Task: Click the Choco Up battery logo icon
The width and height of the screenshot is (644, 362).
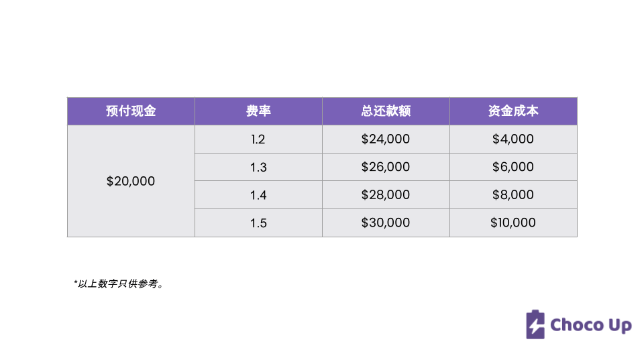Action: coord(535,324)
